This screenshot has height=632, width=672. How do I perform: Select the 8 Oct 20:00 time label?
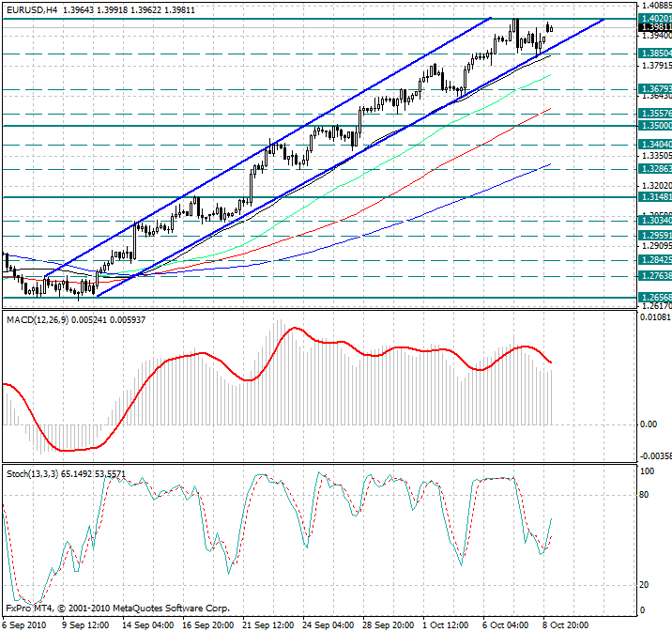564,624
